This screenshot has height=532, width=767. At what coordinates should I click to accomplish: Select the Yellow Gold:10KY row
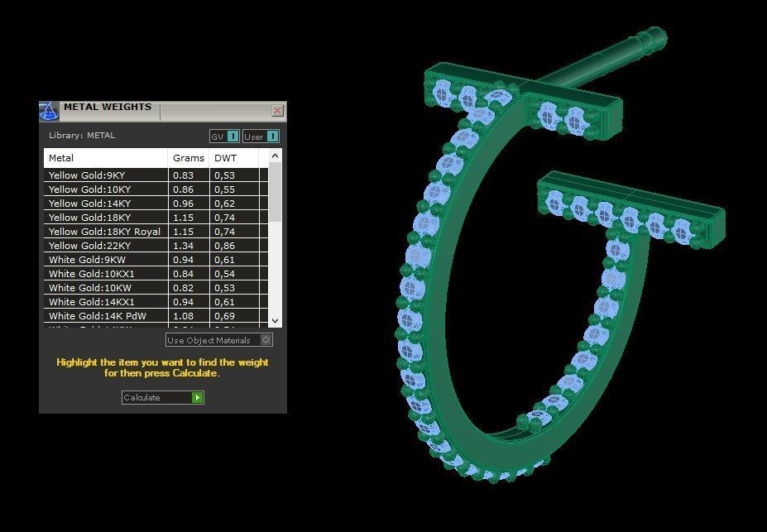(156, 189)
